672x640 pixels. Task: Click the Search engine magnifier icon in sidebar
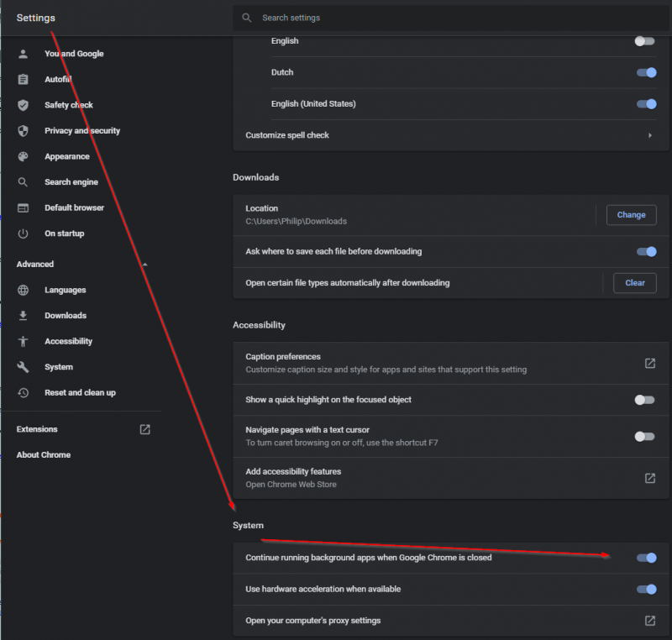coord(24,182)
